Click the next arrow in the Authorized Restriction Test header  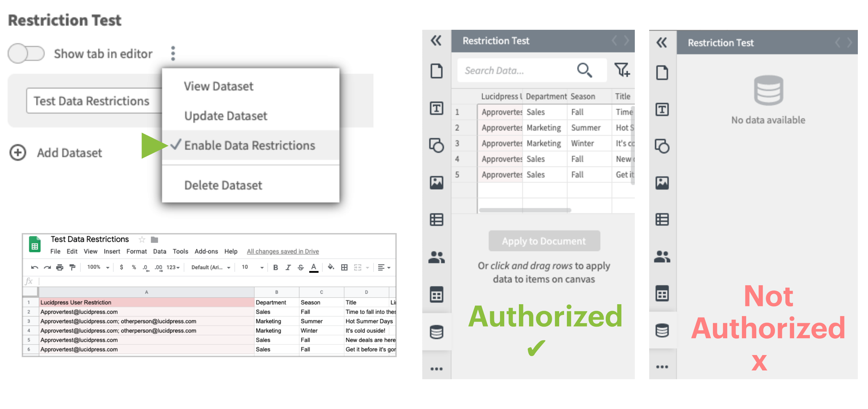[x=626, y=41]
